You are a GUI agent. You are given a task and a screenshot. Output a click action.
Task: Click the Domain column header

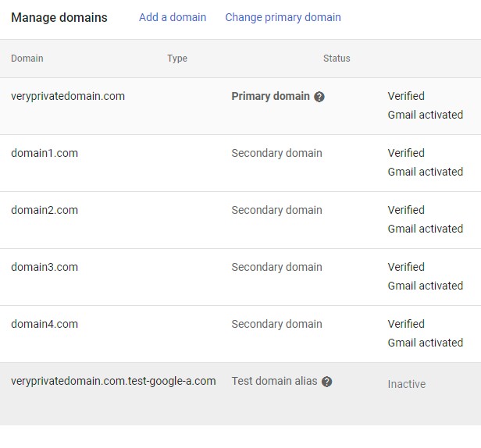coord(27,59)
